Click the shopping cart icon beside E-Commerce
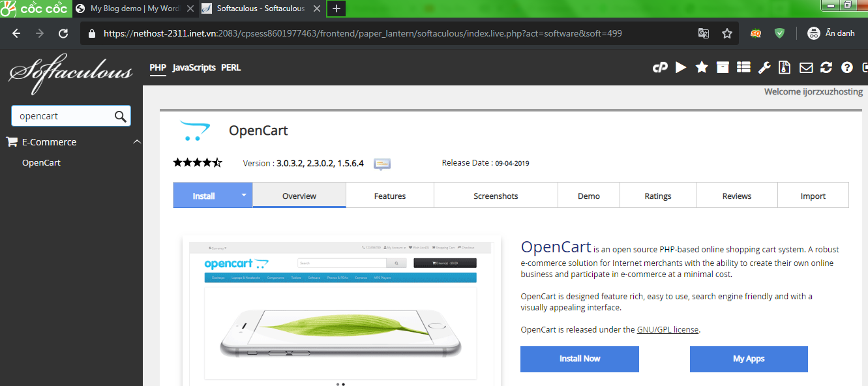 (x=12, y=141)
